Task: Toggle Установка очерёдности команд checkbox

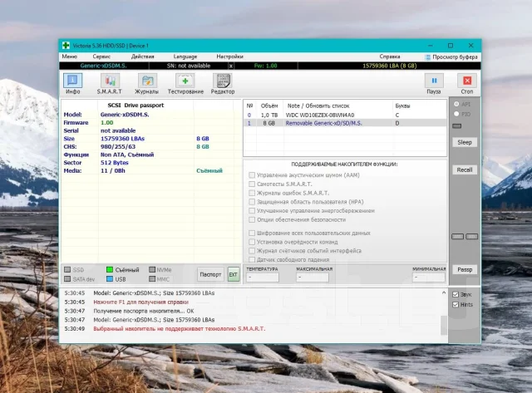Action: [252, 242]
